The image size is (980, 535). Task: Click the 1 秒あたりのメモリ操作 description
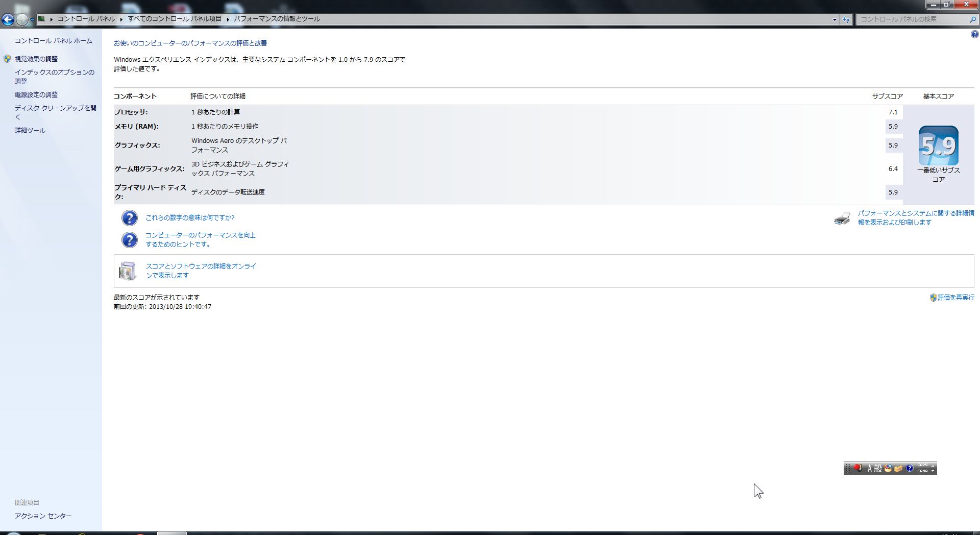coord(225,126)
